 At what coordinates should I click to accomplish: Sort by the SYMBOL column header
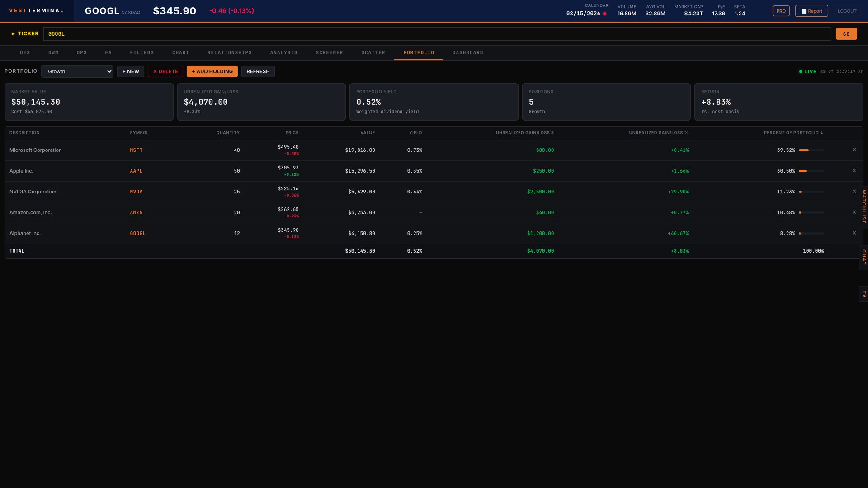[x=139, y=133]
